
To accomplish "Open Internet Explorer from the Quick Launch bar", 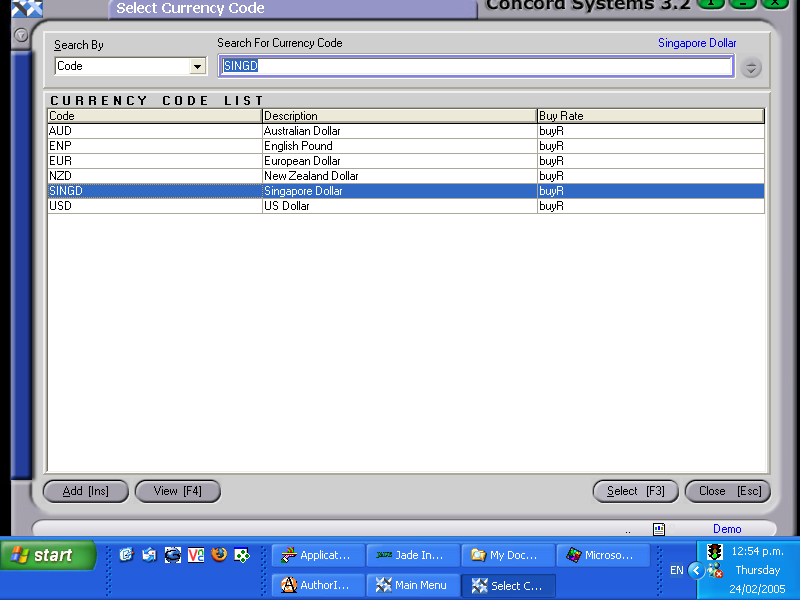I will tap(172, 555).
